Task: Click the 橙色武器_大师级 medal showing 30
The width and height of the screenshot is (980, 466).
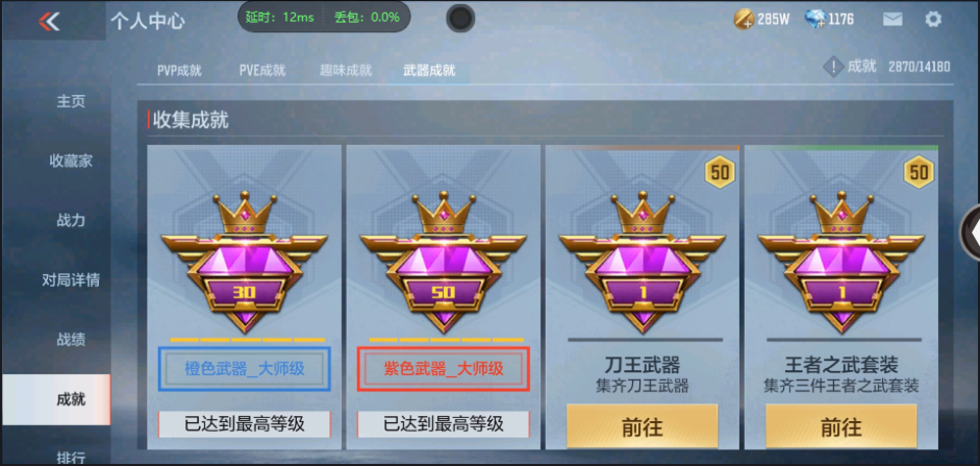Action: pos(244,262)
